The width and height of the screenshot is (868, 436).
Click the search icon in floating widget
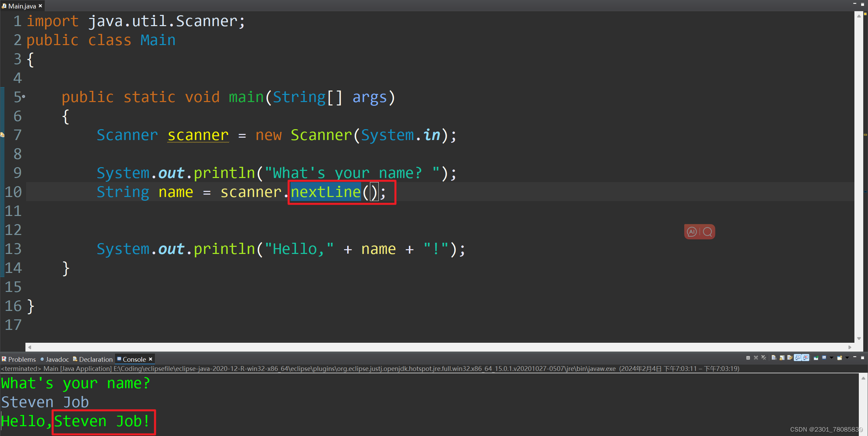click(708, 232)
